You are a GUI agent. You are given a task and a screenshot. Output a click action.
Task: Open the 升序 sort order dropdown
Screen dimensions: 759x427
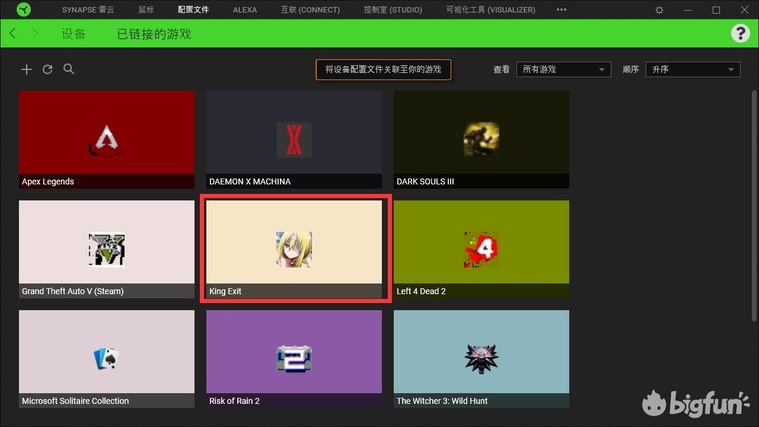(x=693, y=69)
